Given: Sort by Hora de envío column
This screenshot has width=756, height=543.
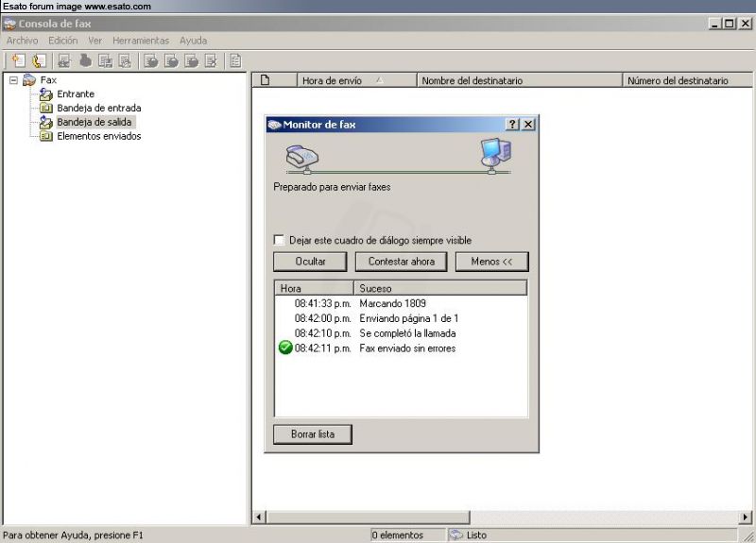Looking at the screenshot, I should click(x=357, y=80).
